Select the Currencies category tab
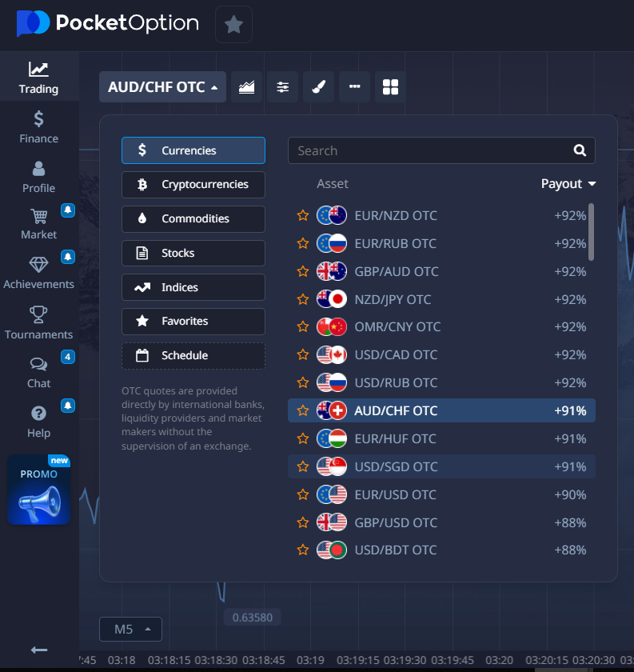 193,150
